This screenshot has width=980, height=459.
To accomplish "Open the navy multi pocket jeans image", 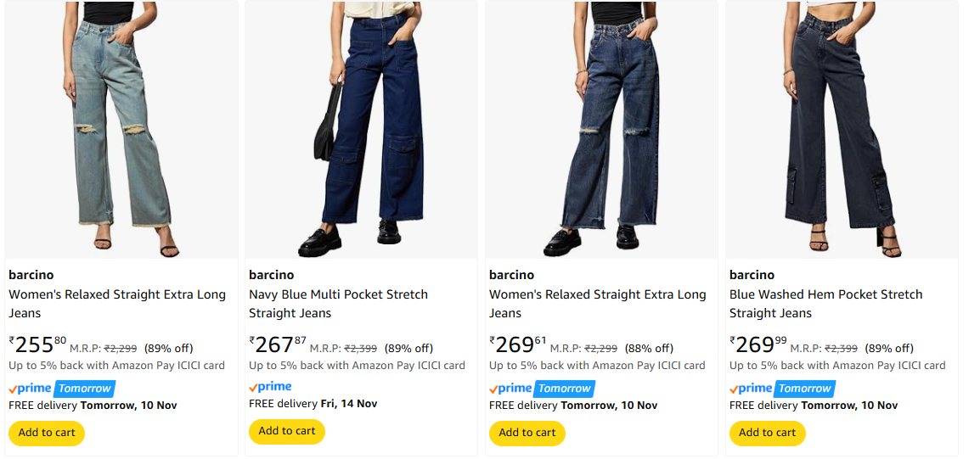I will pyautogui.click(x=361, y=129).
